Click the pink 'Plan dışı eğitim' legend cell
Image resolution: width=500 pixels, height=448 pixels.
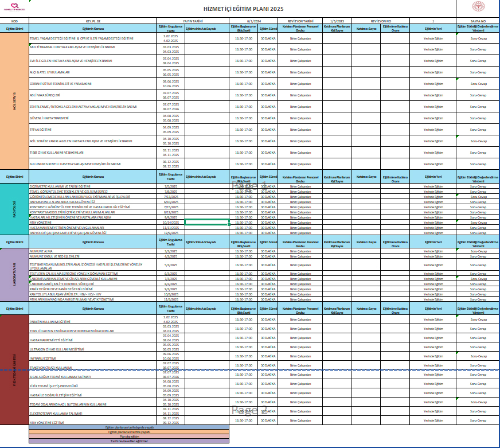128,437
